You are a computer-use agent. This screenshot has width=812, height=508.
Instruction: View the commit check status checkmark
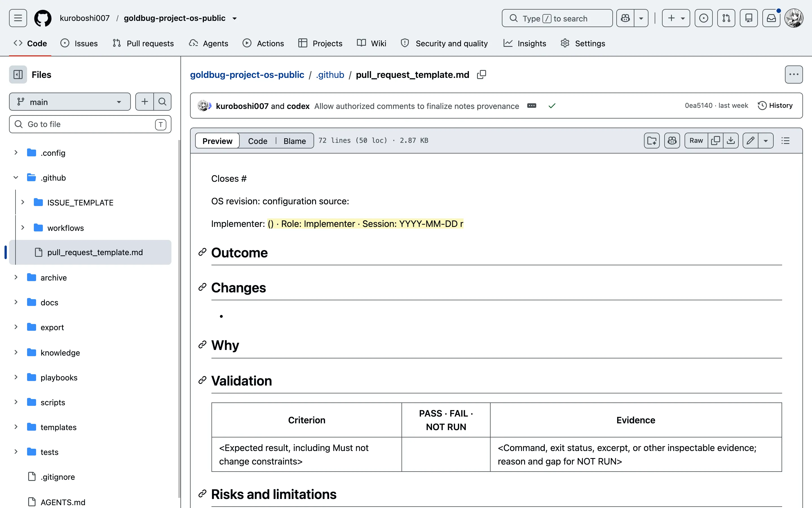[552, 106]
